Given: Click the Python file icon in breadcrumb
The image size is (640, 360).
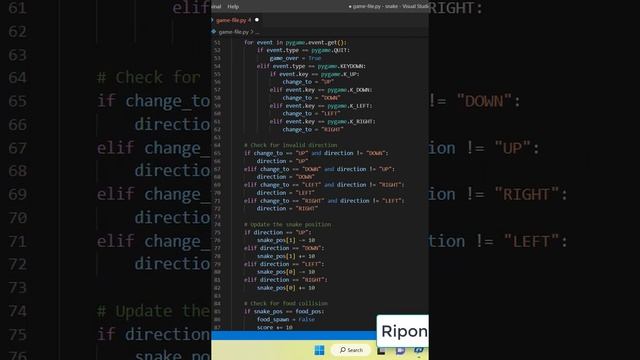Looking at the screenshot, I should pyautogui.click(x=214, y=31).
